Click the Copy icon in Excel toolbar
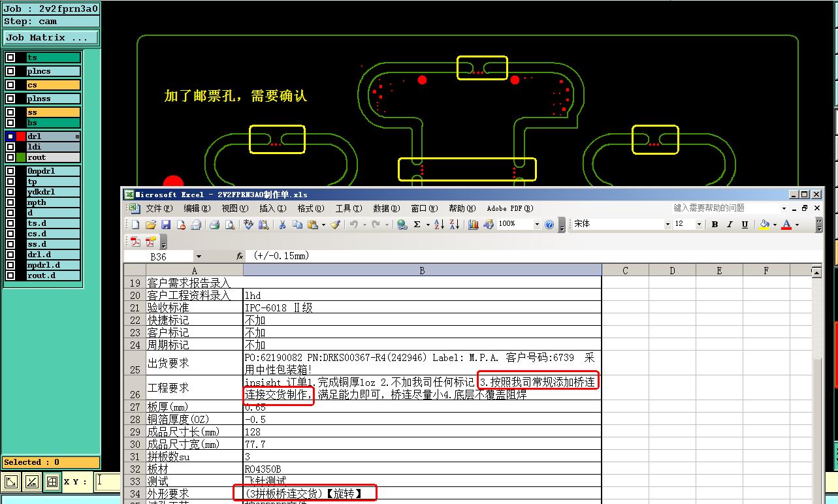 297,225
